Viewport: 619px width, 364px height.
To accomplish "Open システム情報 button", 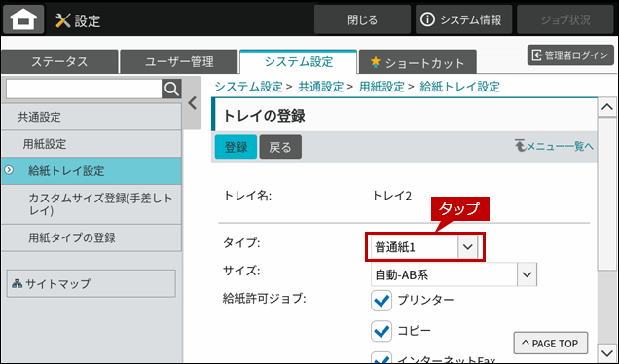I will pos(463,19).
